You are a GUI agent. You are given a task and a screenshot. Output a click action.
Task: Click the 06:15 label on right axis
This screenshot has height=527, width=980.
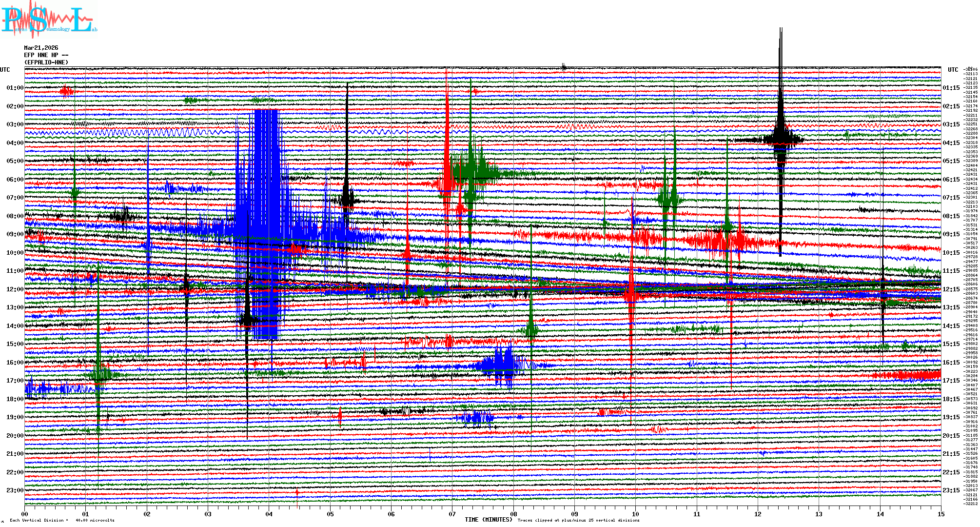tap(951, 180)
